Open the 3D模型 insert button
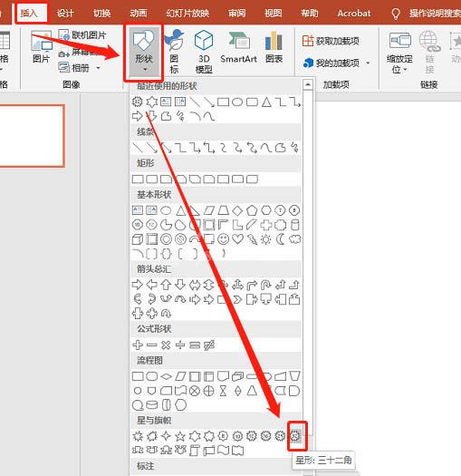 (204, 52)
